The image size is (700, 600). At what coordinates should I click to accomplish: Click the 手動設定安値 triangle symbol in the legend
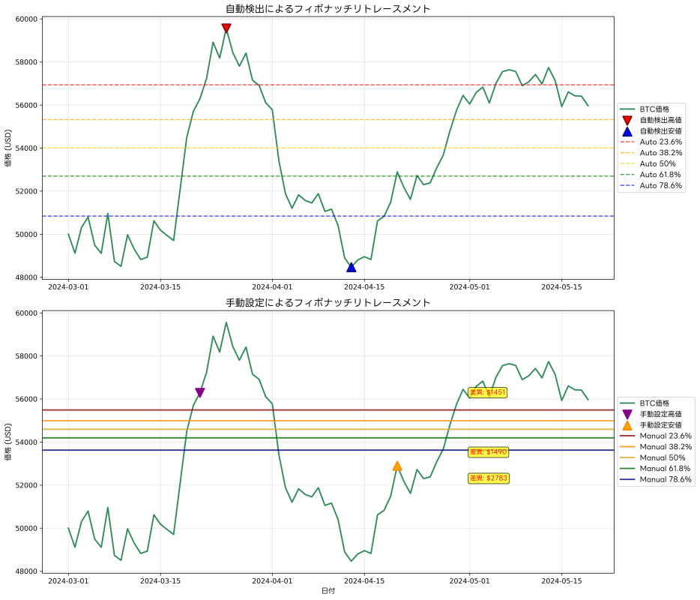[x=627, y=425]
